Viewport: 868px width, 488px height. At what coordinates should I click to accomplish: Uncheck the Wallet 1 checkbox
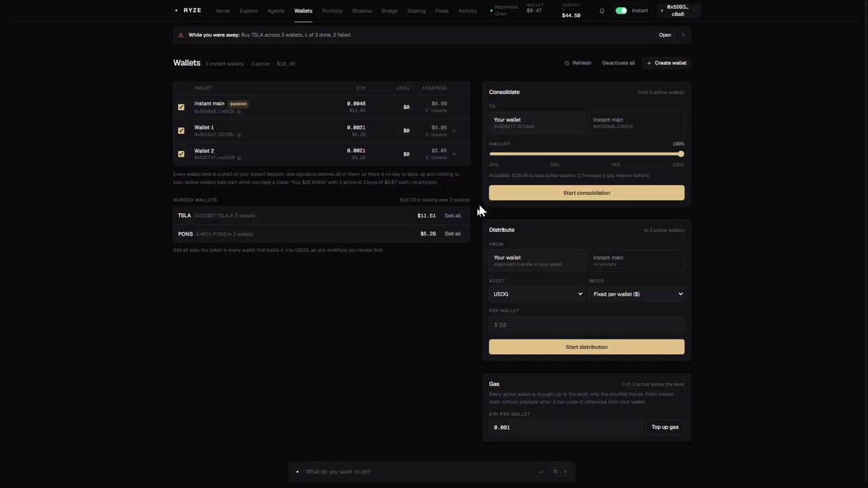(181, 131)
